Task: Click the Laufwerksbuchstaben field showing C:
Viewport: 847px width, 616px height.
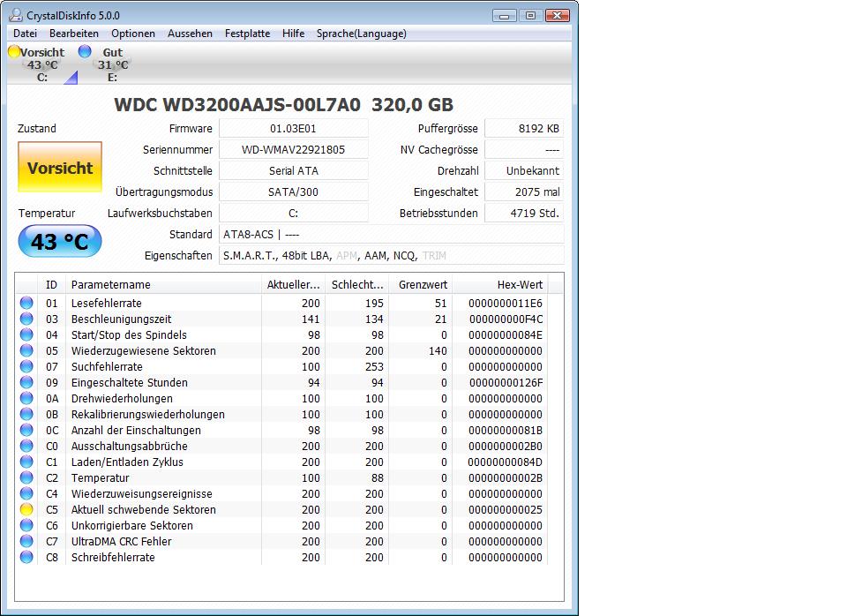Action: [293, 214]
